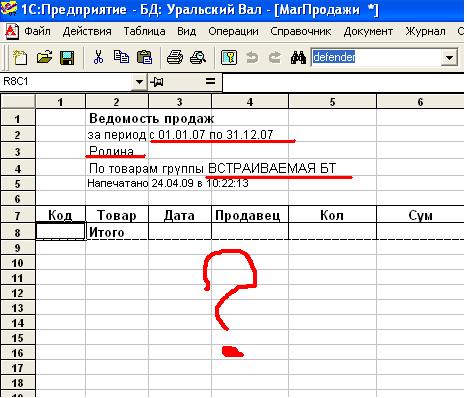Click the key icon on the toolbar
The height and width of the screenshot is (398, 467).
[229, 57]
